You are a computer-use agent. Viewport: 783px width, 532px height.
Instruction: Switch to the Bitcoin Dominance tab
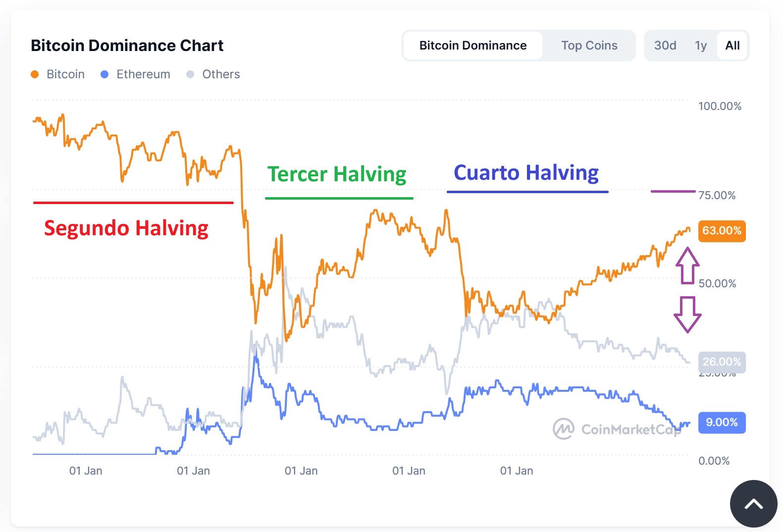point(472,46)
